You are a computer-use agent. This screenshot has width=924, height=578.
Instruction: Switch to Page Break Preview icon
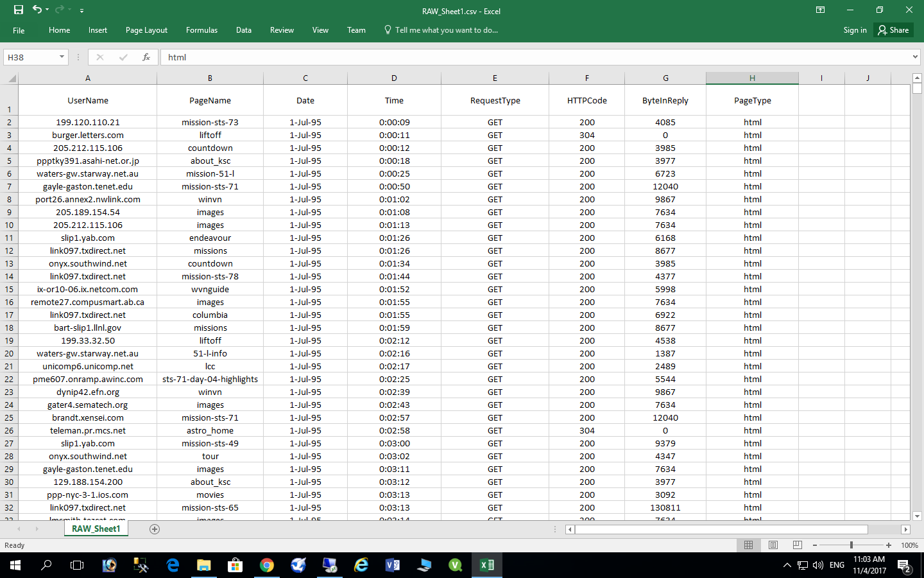tap(797, 545)
